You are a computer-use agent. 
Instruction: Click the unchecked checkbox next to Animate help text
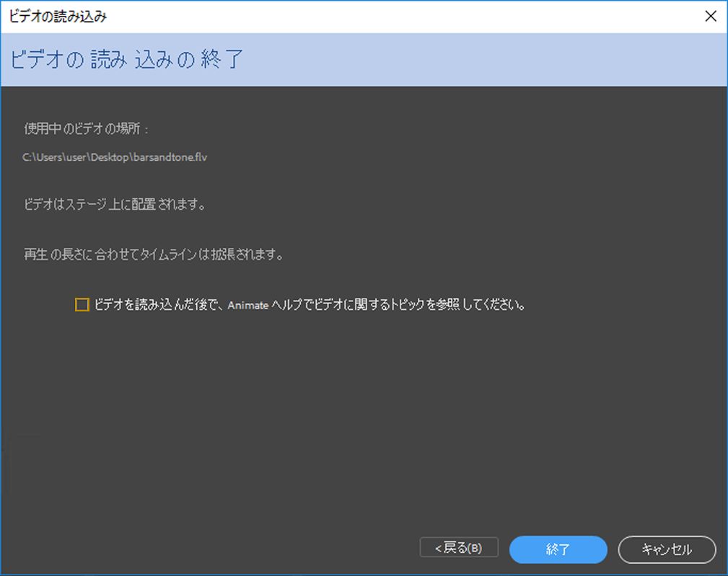click(82, 305)
